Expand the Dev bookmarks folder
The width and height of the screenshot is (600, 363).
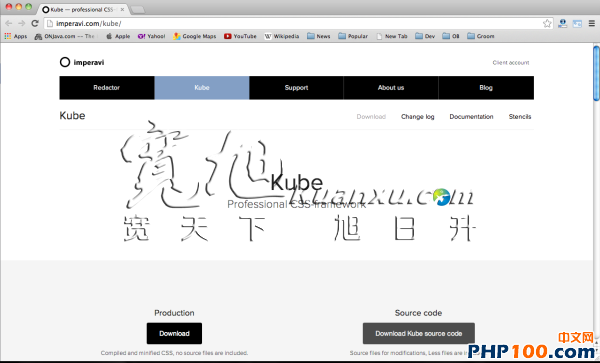pyautogui.click(x=425, y=36)
